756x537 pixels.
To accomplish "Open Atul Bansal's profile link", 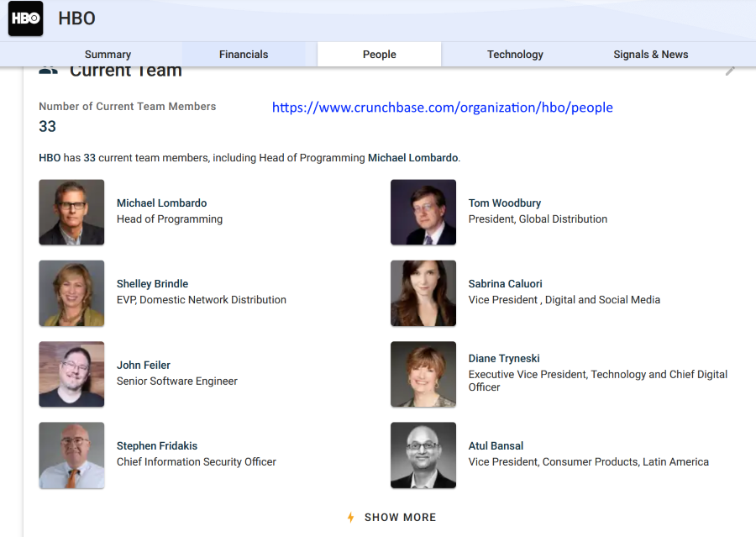I will click(496, 445).
